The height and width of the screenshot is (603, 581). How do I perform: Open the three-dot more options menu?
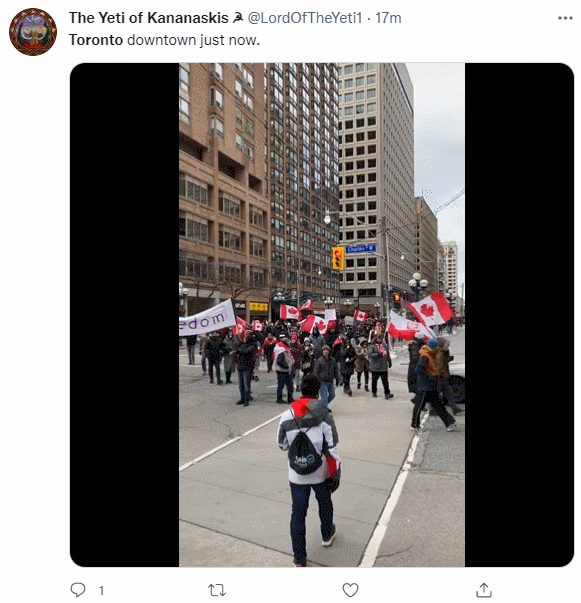[565, 18]
